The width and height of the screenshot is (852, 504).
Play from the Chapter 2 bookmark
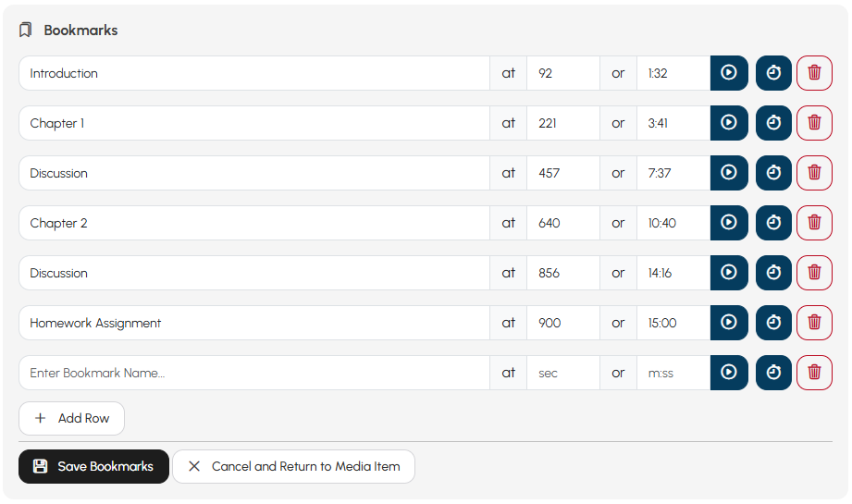coord(729,223)
